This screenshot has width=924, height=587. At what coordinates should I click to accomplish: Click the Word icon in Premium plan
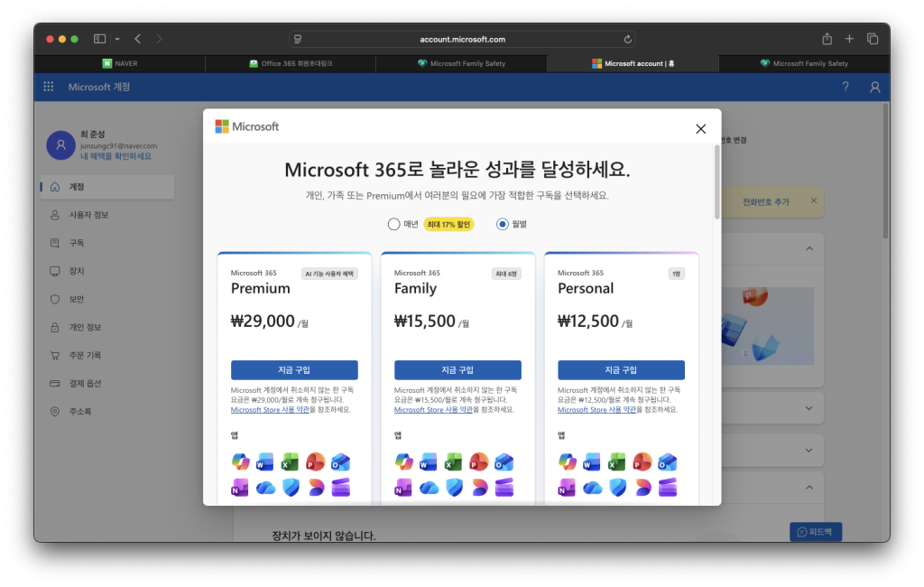pos(264,462)
